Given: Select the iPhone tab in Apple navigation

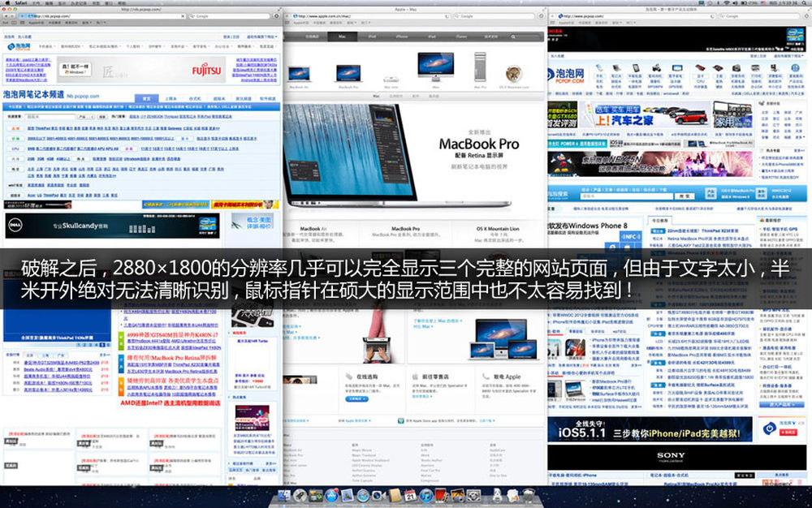Looking at the screenshot, I should 402,37.
